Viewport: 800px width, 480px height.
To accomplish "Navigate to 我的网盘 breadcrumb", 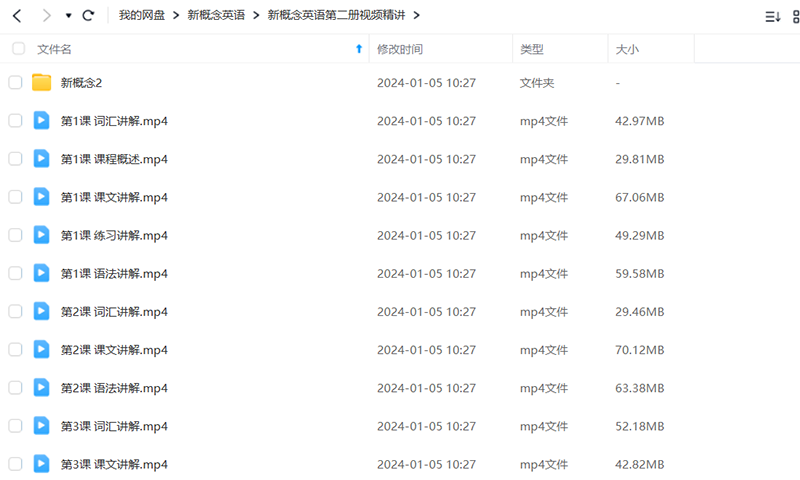I will pyautogui.click(x=142, y=15).
